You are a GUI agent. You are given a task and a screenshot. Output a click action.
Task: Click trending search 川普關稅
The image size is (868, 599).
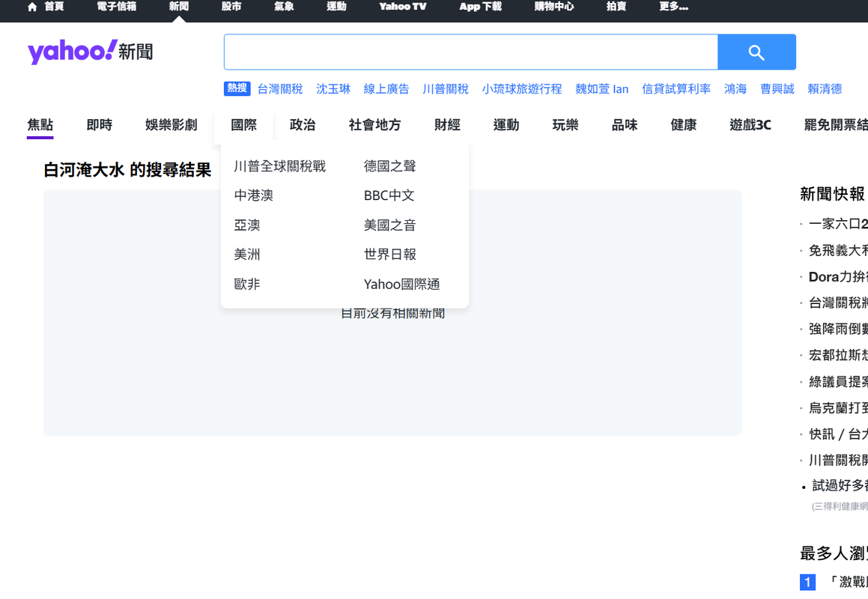click(446, 88)
